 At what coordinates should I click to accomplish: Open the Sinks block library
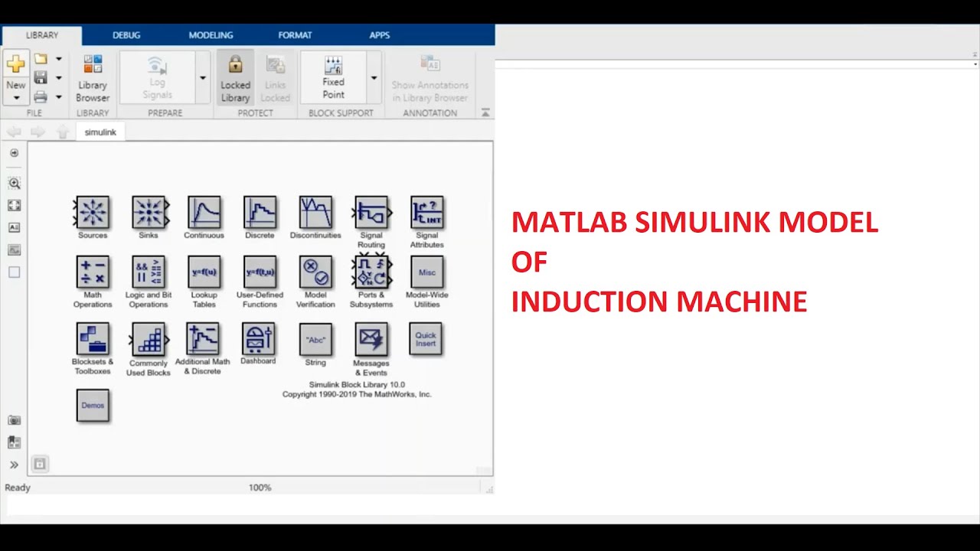pos(149,213)
